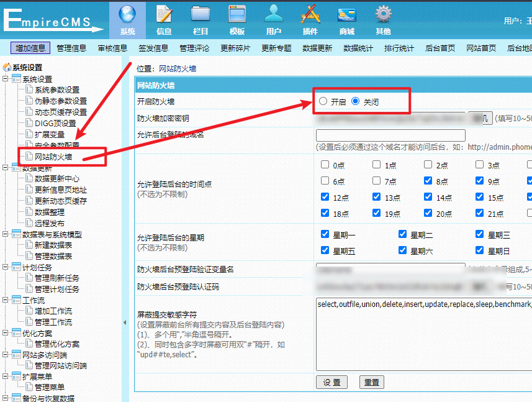Open the 管理信息 menu item
532x402 pixels.
click(71, 48)
